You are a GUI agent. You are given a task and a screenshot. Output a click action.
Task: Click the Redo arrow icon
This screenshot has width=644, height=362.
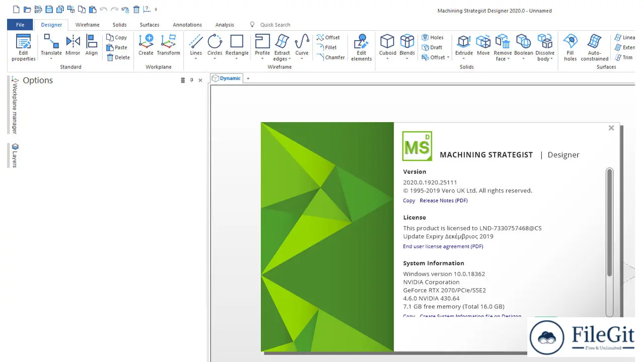coord(114,10)
